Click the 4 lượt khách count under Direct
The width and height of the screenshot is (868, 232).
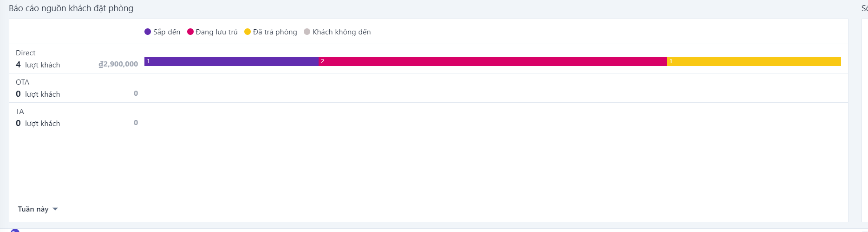pos(38,65)
